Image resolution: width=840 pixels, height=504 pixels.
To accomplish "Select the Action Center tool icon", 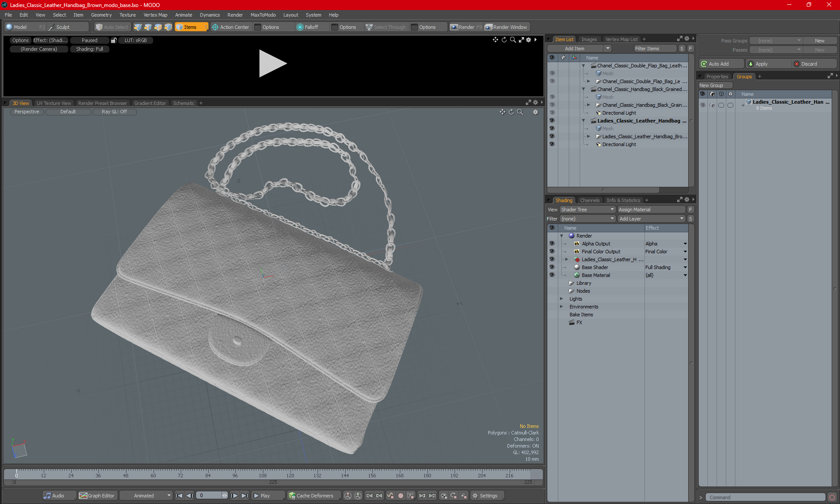I will point(215,27).
